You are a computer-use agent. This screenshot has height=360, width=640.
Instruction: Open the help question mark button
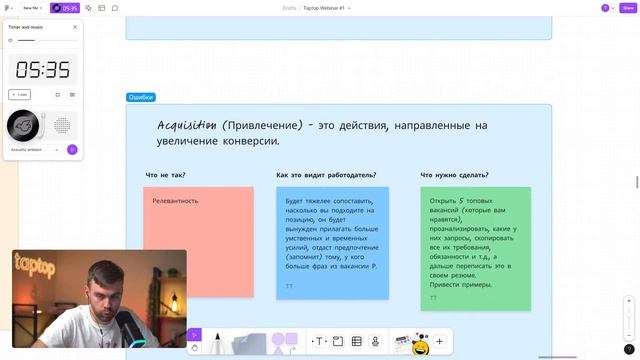pyautogui.click(x=629, y=349)
